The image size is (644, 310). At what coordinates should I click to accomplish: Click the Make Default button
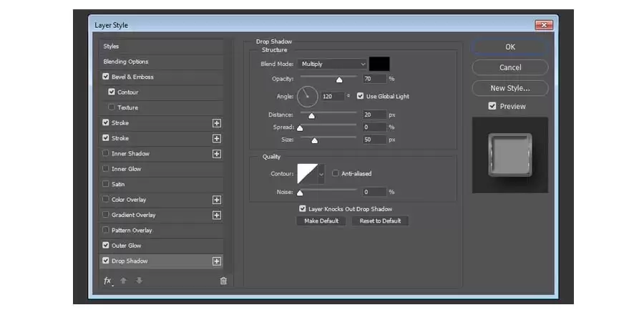(x=321, y=221)
